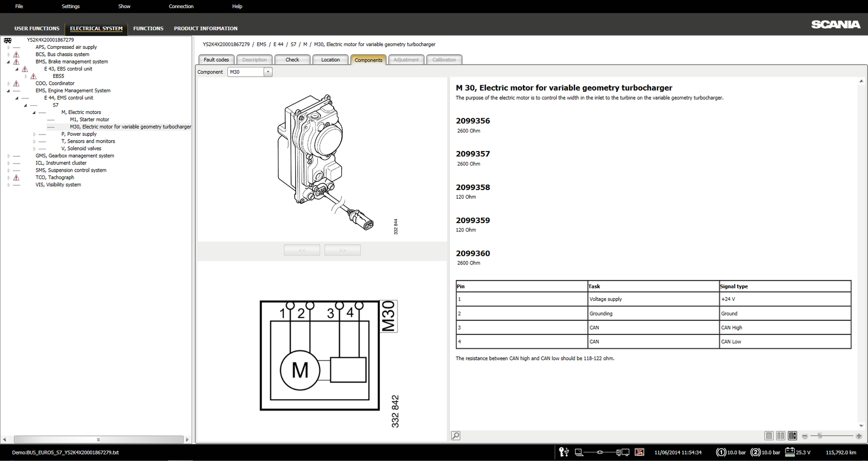The height and width of the screenshot is (461, 868).
Task: Open the File menu
Action: pyautogui.click(x=19, y=7)
